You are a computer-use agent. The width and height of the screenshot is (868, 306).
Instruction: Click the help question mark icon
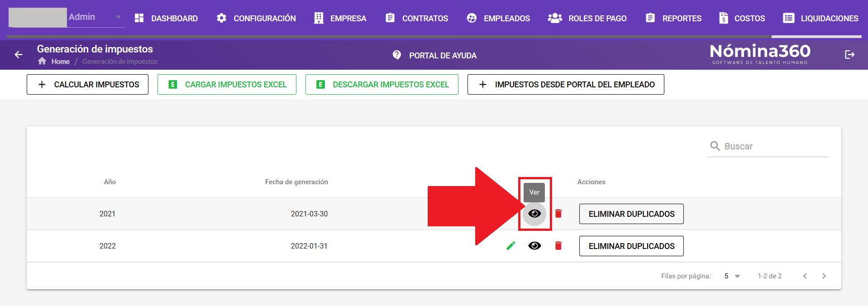tap(397, 55)
